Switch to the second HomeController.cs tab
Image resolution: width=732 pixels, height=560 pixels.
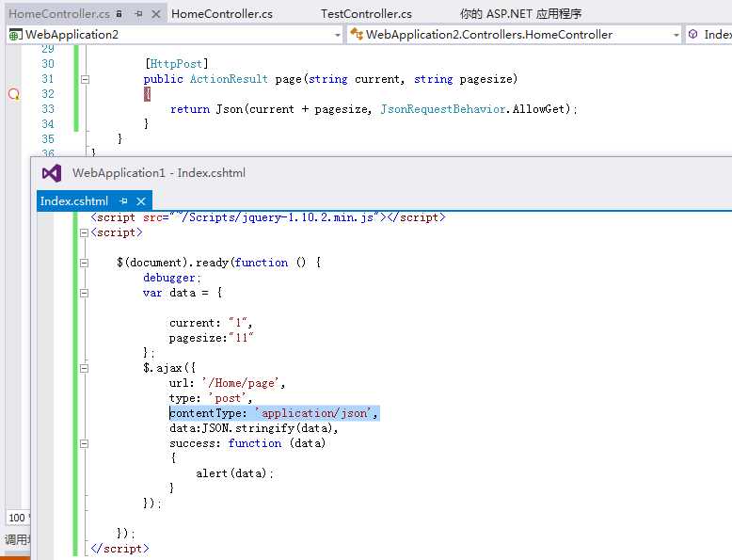point(222,14)
